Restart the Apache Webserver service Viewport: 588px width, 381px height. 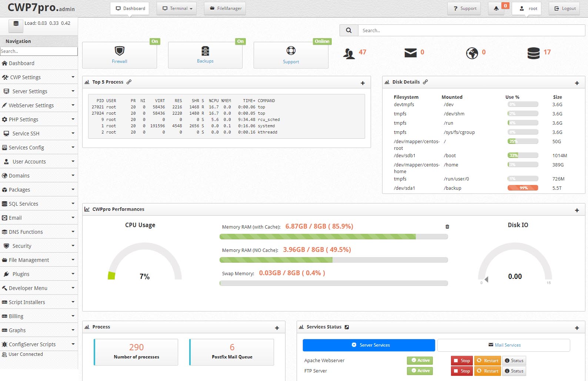point(487,361)
